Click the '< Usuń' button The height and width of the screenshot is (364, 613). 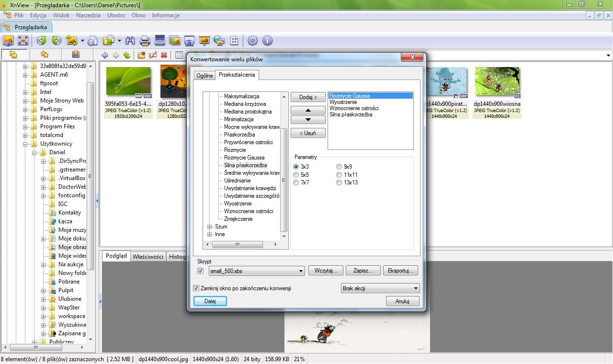(308, 133)
